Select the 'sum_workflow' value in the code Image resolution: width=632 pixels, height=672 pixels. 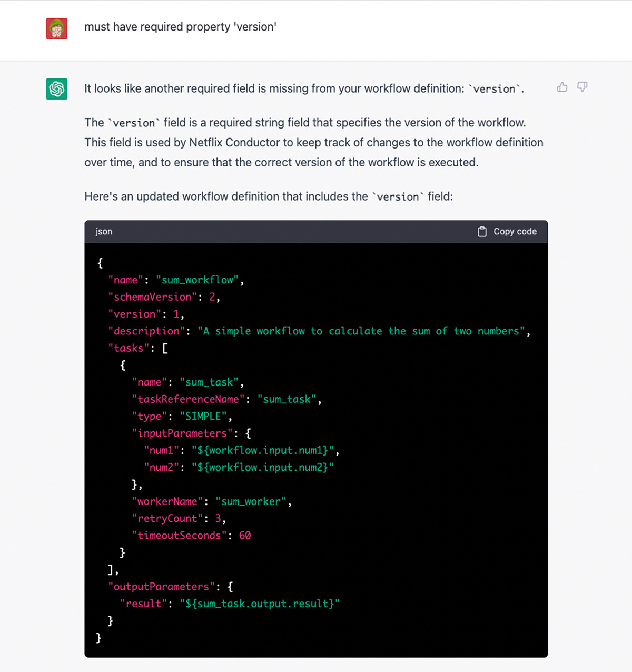point(199,280)
